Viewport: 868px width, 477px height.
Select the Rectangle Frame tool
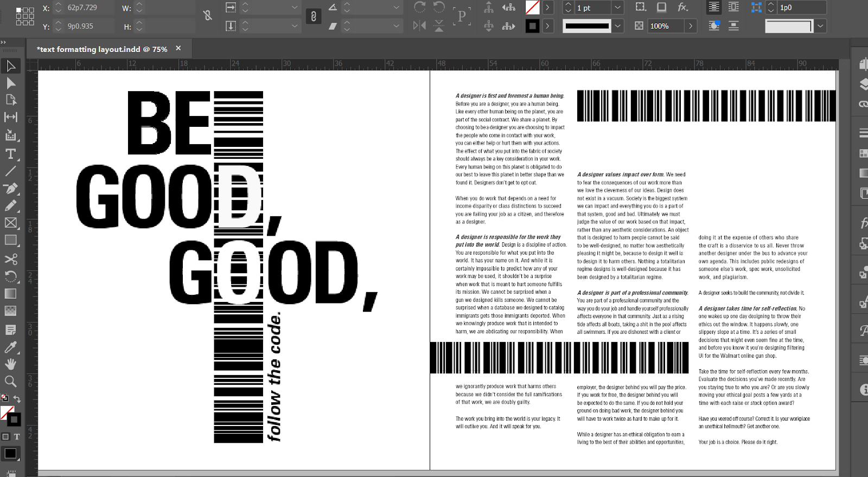pyautogui.click(x=10, y=223)
